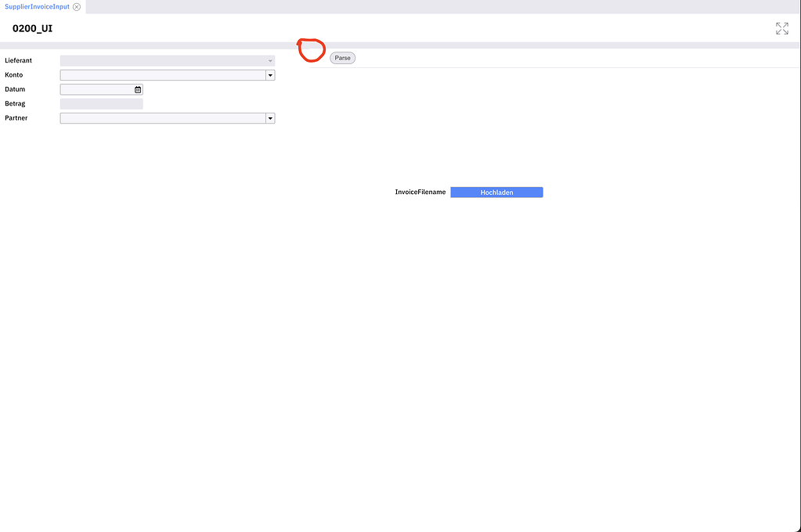
Task: Click the Konto field label
Action: coord(13,74)
